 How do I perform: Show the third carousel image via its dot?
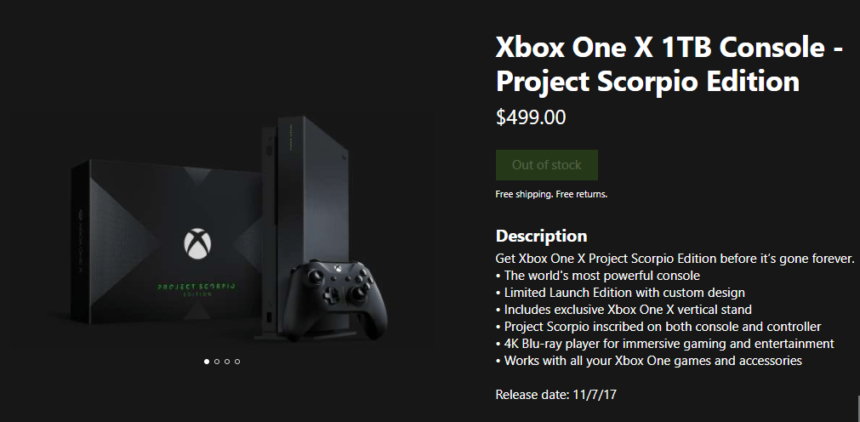pos(227,361)
